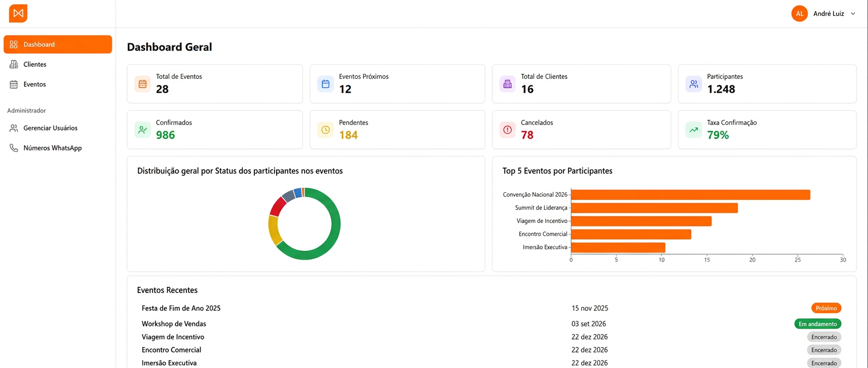Click the date 03 set 2026
868x368 pixels.
click(589, 324)
